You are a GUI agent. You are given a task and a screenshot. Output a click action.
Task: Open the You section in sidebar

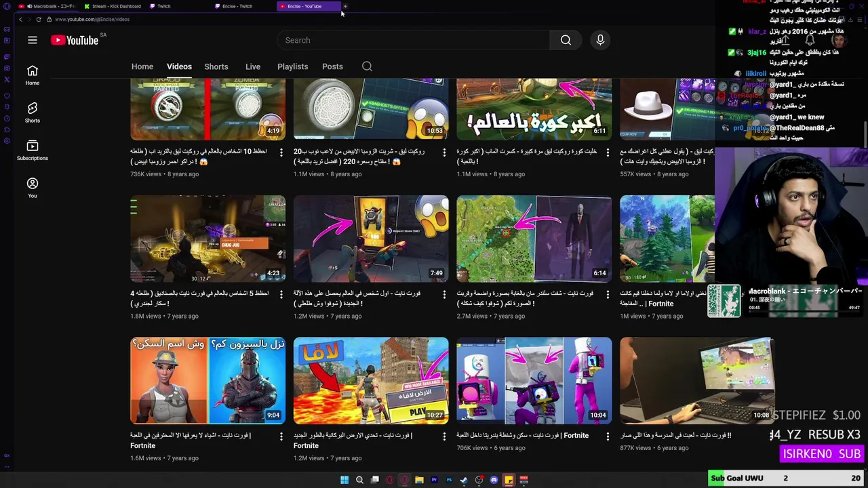point(33,188)
